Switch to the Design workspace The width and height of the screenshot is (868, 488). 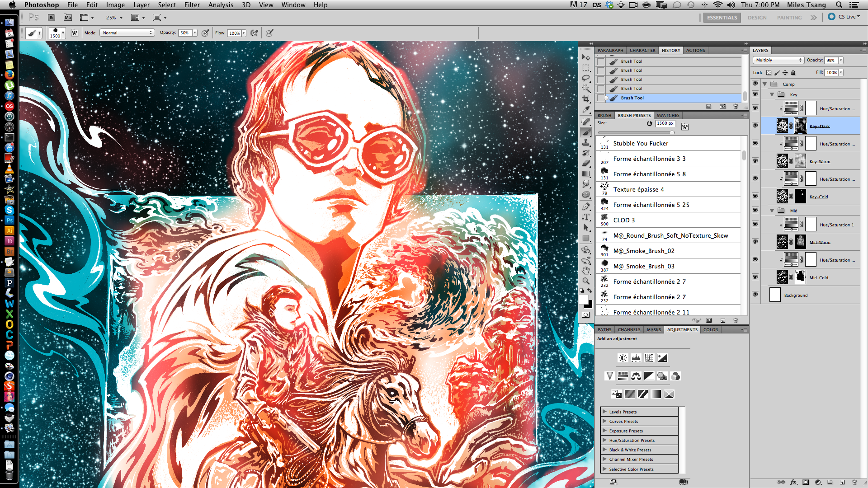click(x=757, y=18)
